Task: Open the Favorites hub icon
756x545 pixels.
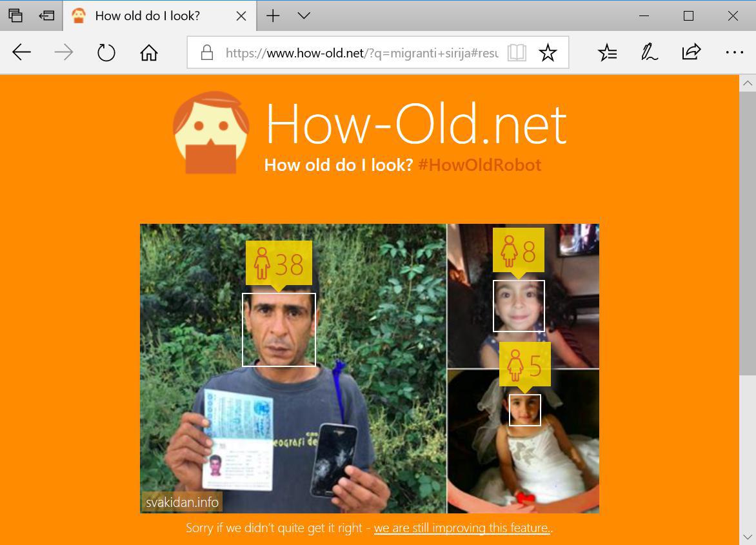Action: 607,52
